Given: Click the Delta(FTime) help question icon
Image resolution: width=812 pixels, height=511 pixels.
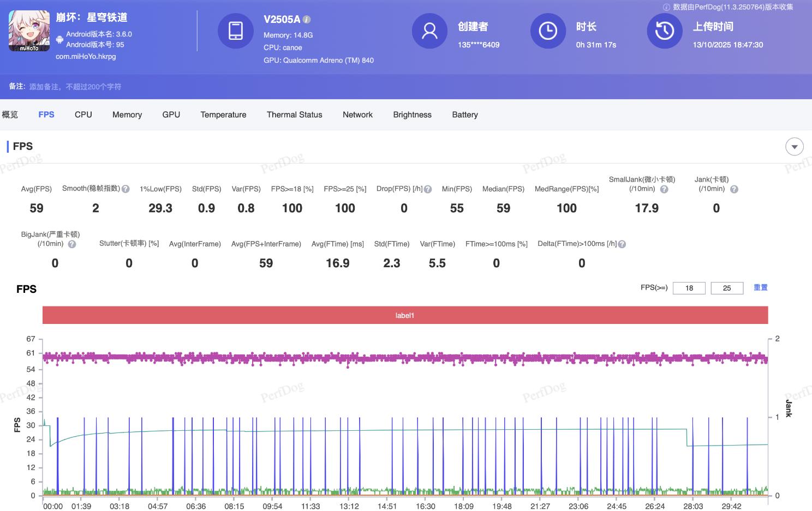Looking at the screenshot, I should pyautogui.click(x=622, y=244).
